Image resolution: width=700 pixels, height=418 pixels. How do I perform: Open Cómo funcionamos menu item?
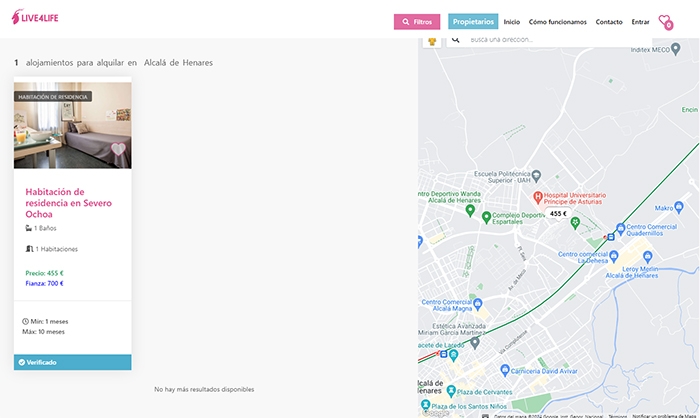(558, 22)
